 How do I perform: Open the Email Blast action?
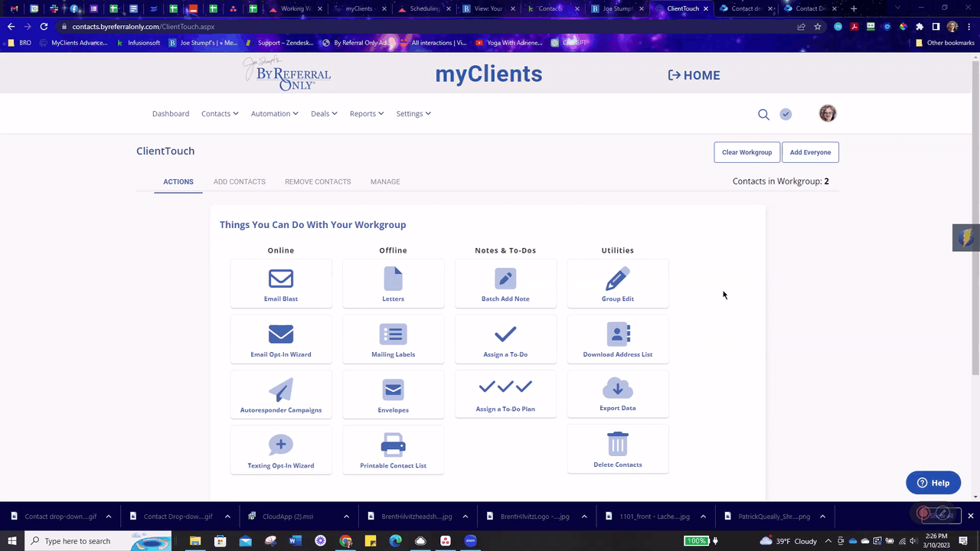point(281,284)
